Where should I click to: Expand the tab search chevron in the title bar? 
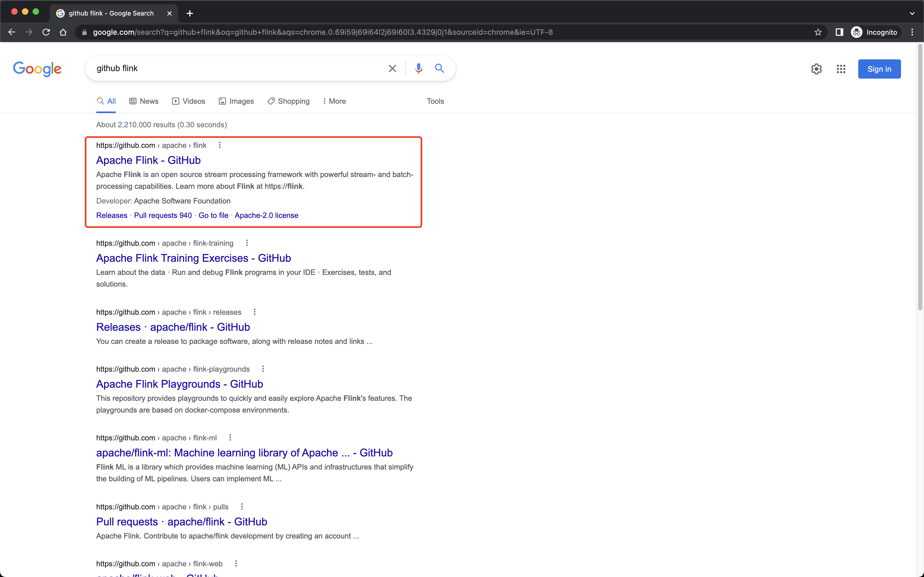pyautogui.click(x=912, y=13)
